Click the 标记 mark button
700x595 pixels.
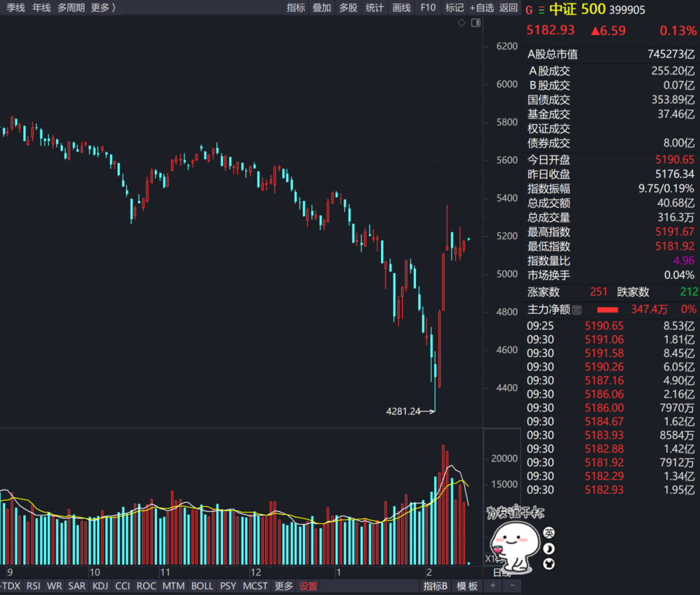454,8
